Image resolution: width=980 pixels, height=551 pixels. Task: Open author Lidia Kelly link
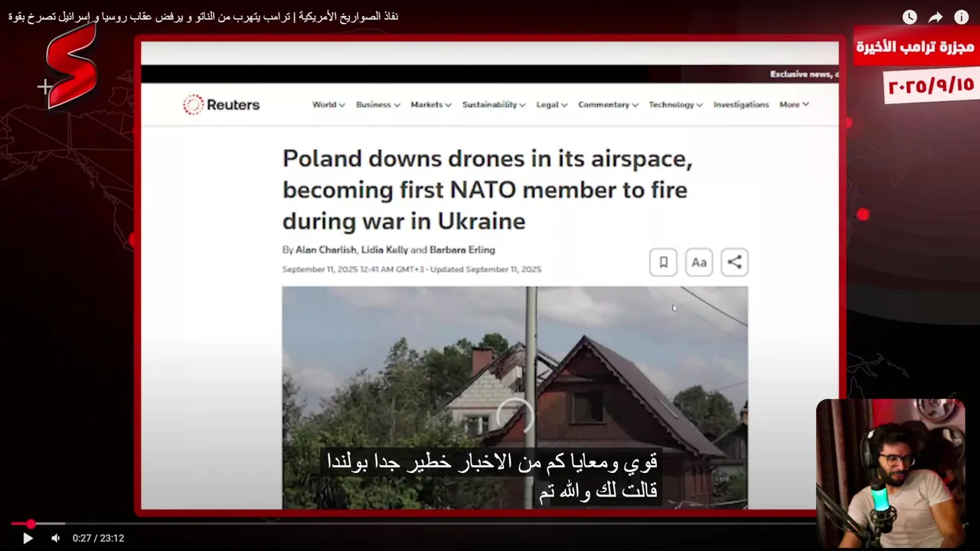(x=384, y=250)
